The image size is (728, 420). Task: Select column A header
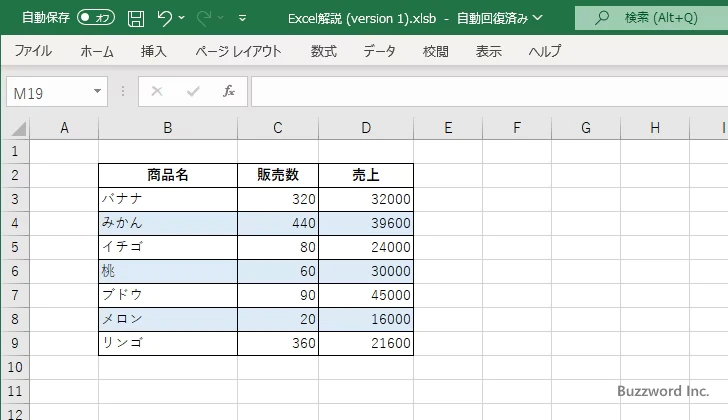[x=64, y=128]
